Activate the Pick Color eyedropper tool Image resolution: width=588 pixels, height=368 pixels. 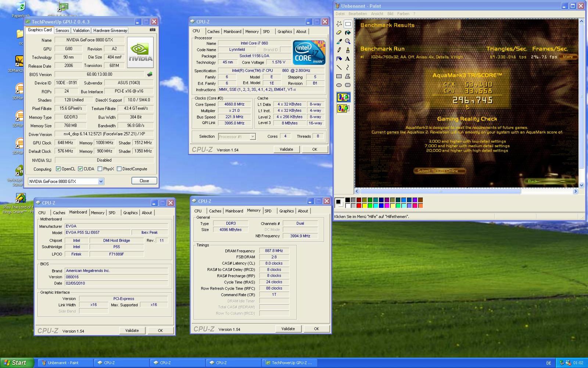point(339,42)
